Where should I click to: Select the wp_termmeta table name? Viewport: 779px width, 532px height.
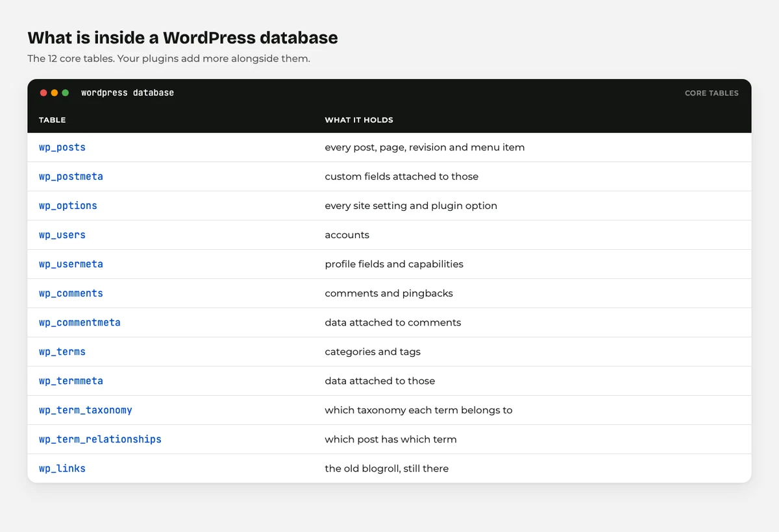pyautogui.click(x=71, y=381)
